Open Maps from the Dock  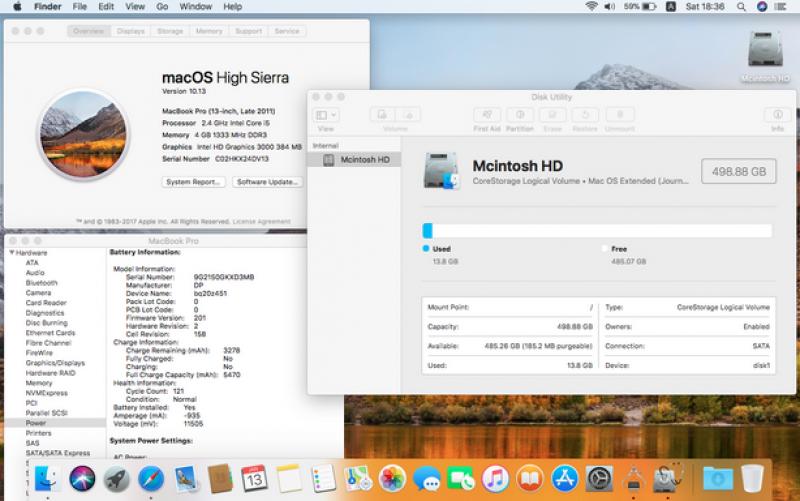tap(358, 479)
